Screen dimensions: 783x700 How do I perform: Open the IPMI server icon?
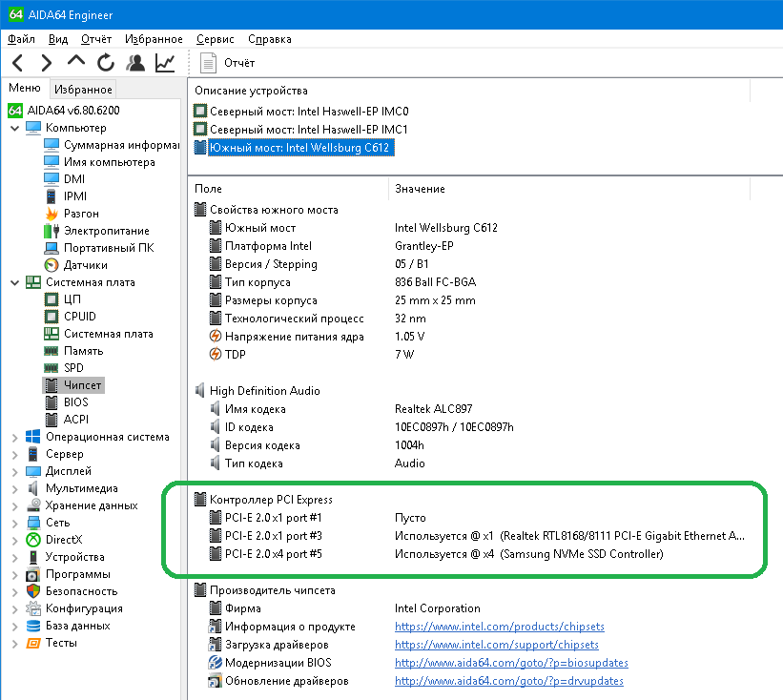click(x=51, y=196)
